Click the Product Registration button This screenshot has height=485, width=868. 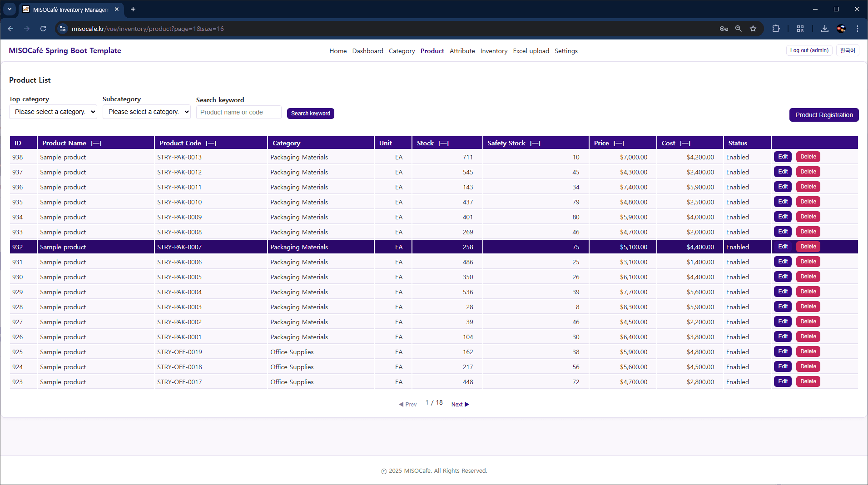click(x=823, y=115)
